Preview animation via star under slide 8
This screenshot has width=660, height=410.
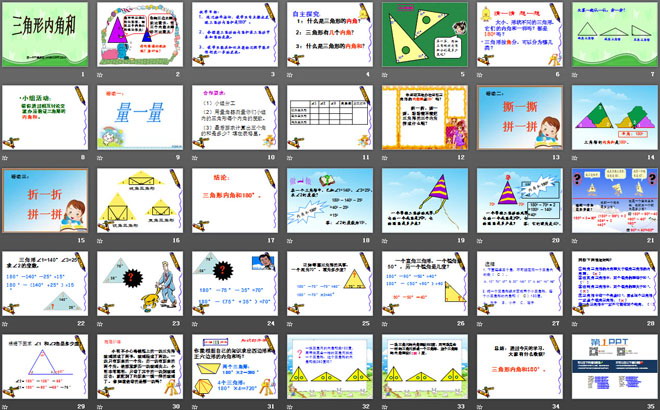tap(8, 157)
